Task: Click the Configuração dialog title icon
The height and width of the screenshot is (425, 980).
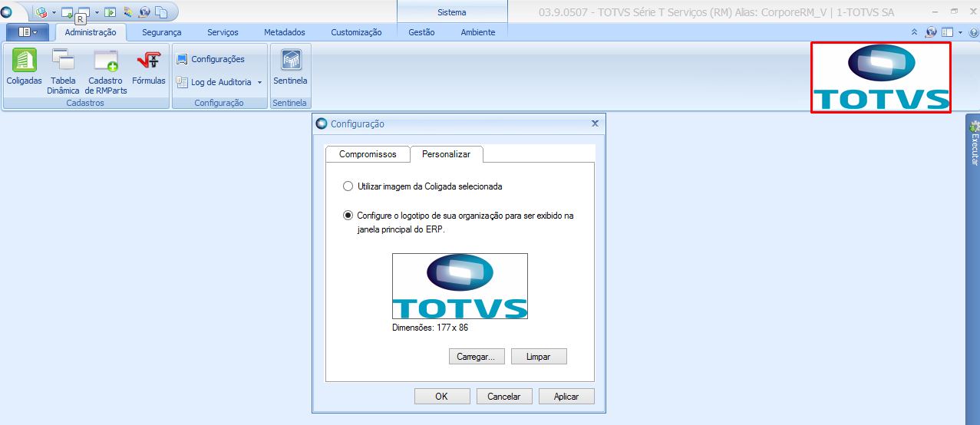Action: point(322,124)
